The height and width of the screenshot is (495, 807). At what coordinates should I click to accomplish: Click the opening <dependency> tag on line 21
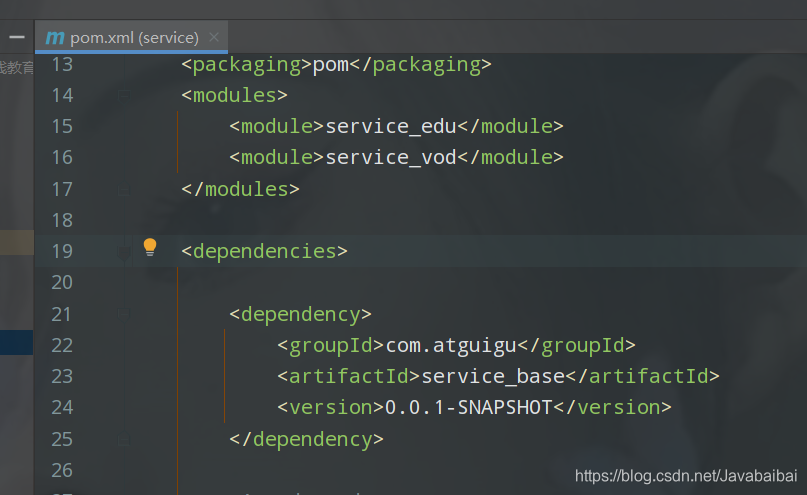click(300, 314)
